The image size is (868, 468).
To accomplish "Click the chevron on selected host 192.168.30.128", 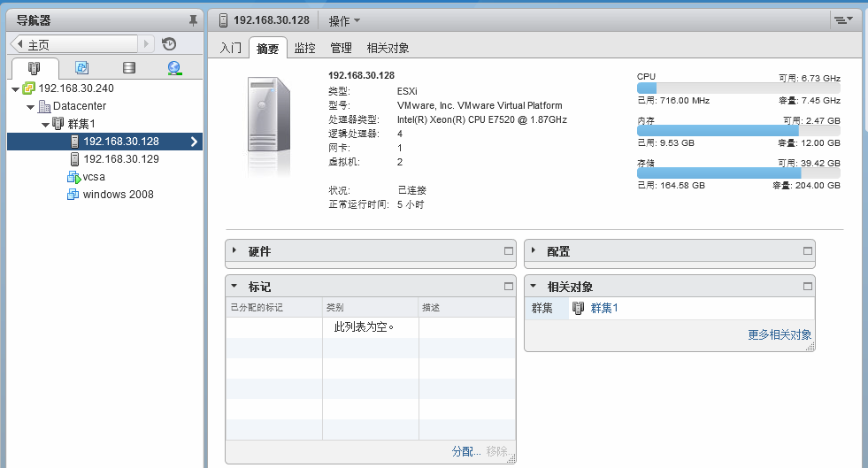I will coord(194,142).
